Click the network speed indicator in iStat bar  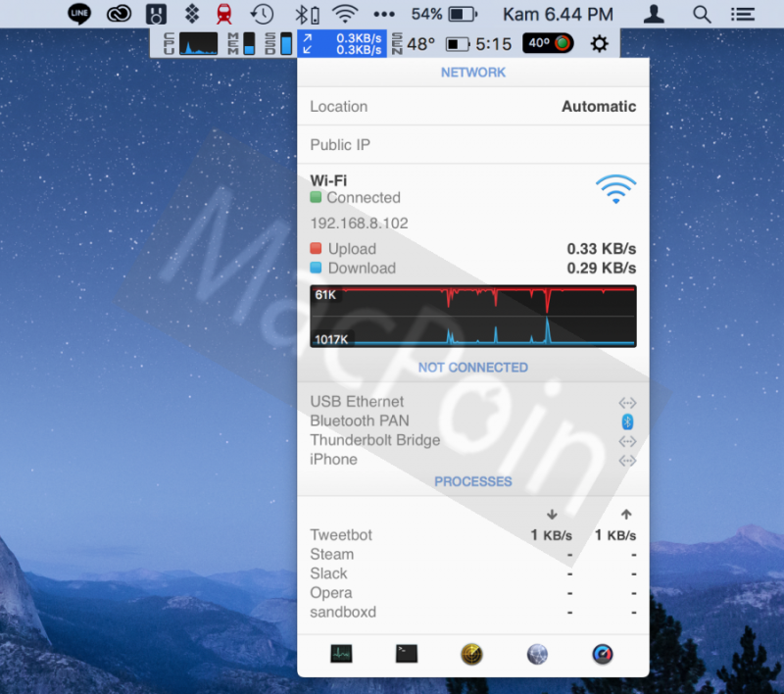(x=342, y=43)
